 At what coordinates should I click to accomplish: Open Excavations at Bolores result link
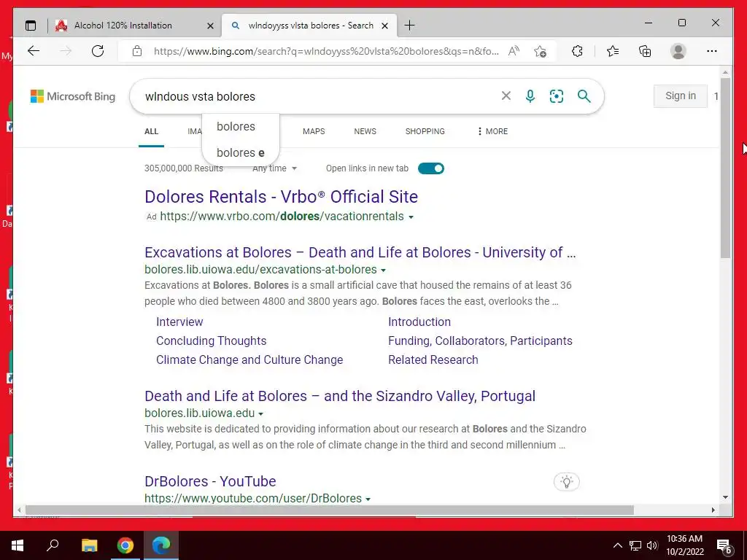pyautogui.click(x=360, y=252)
